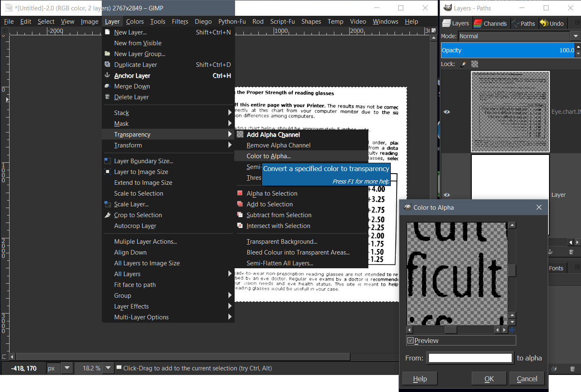This screenshot has height=392, width=581.
Task: Click the preview navigation cross icon
Action: [x=512, y=330]
